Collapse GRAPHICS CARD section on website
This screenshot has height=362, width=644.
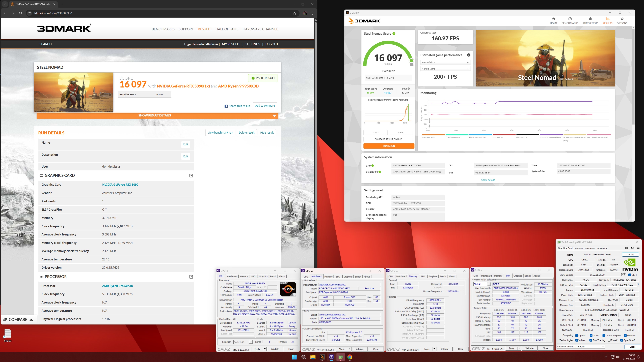(x=191, y=176)
